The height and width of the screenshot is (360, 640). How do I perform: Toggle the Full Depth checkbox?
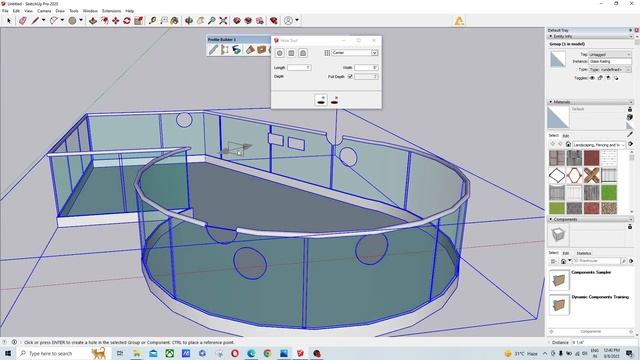(350, 76)
